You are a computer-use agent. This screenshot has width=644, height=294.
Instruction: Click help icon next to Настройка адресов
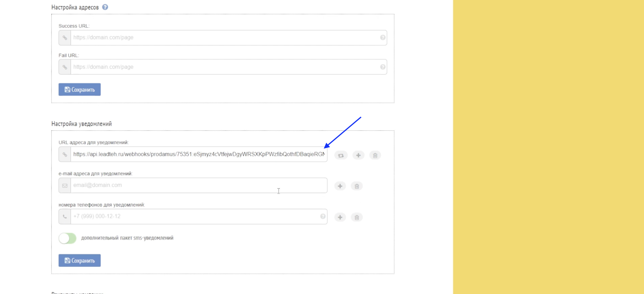click(105, 7)
